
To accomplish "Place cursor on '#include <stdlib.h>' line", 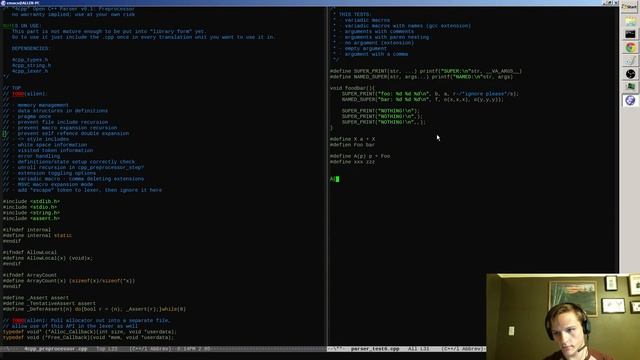I will coord(31,201).
